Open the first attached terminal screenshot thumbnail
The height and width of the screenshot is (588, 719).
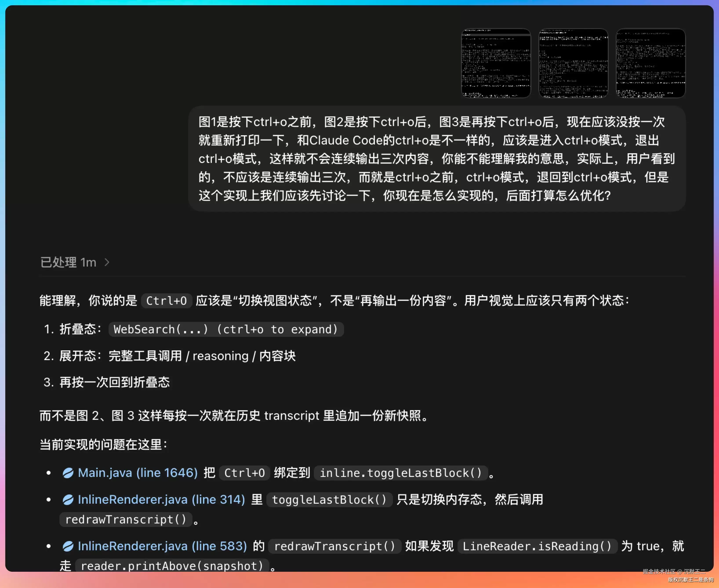coord(496,63)
